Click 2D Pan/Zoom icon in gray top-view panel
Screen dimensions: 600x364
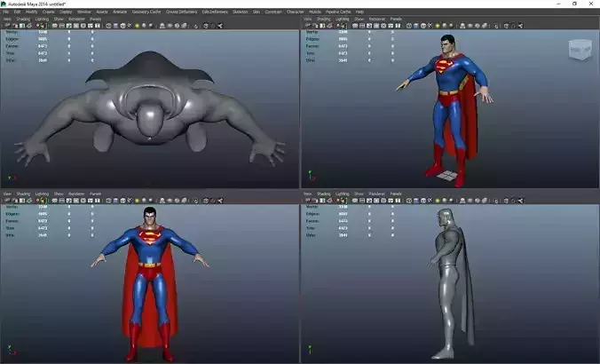pyautogui.click(x=37, y=26)
